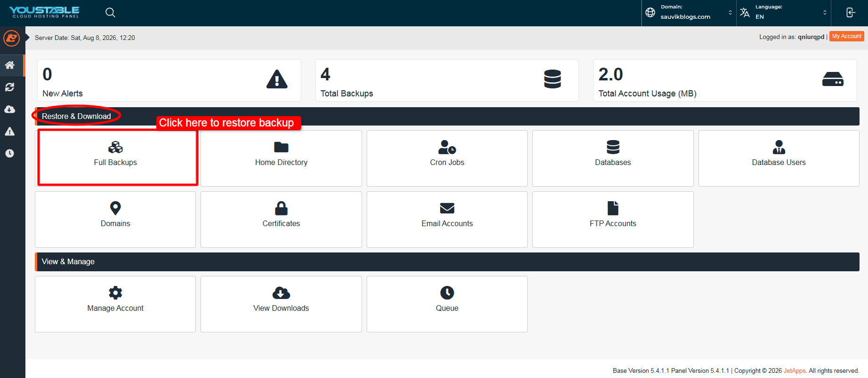Open the cloud download sidebar icon

[10, 109]
